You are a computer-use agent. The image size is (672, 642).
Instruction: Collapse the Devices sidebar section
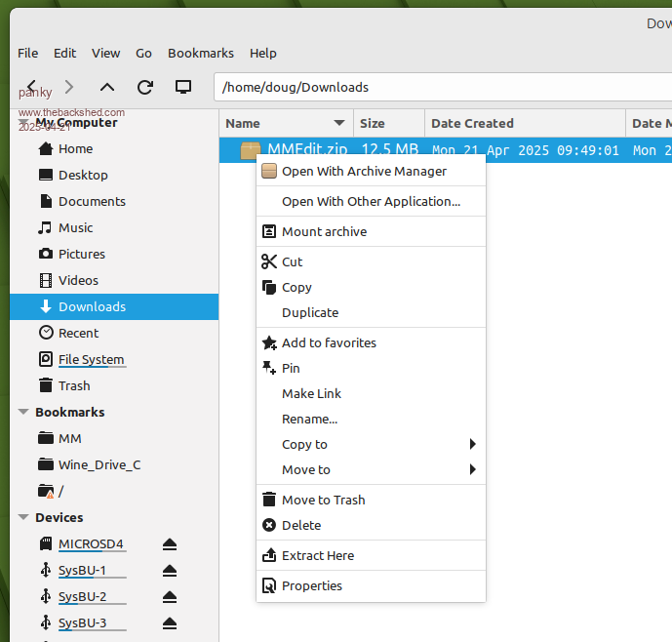click(23, 517)
